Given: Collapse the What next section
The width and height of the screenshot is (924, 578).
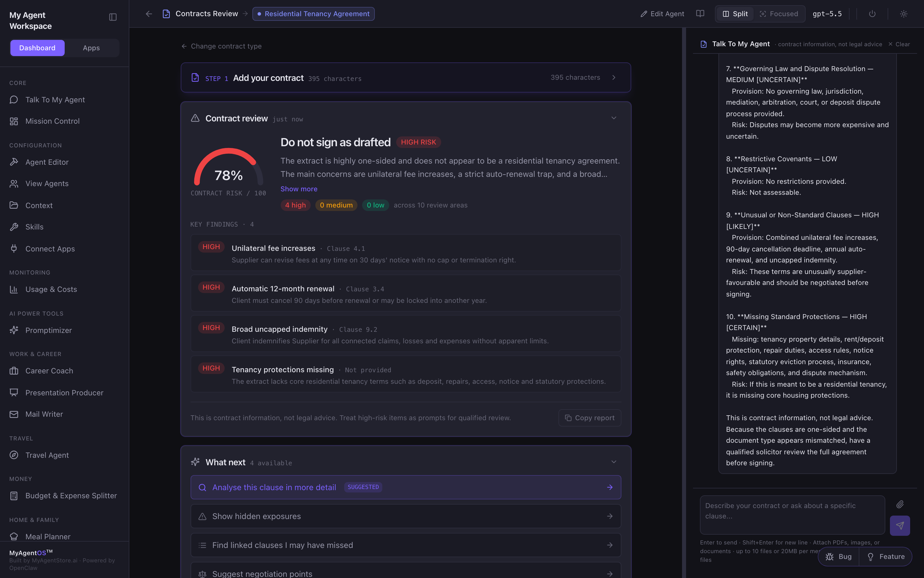Looking at the screenshot, I should pyautogui.click(x=614, y=462).
